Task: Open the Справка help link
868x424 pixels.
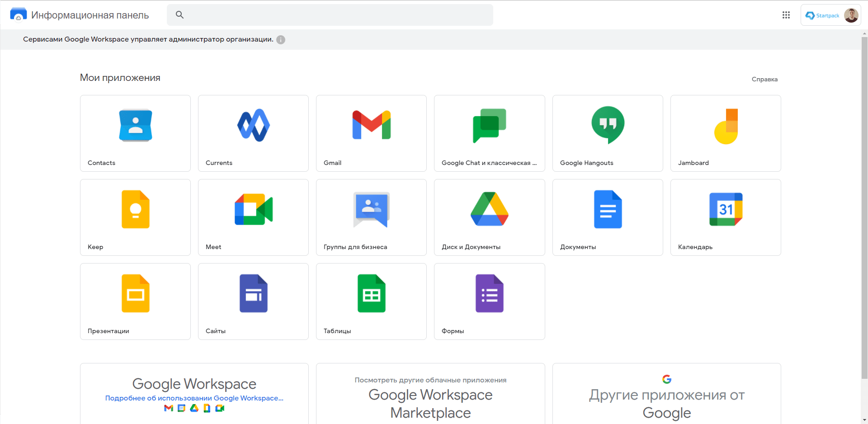Action: 764,79
